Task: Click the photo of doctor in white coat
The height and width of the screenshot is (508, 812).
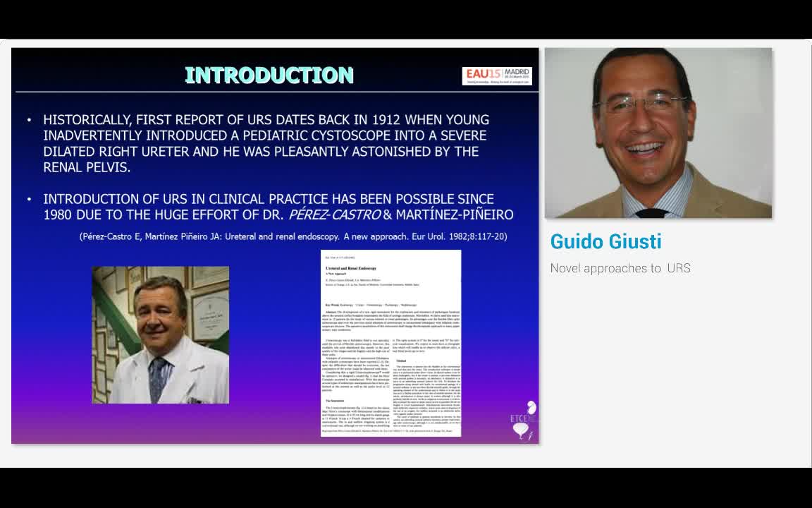Action: click(x=161, y=335)
